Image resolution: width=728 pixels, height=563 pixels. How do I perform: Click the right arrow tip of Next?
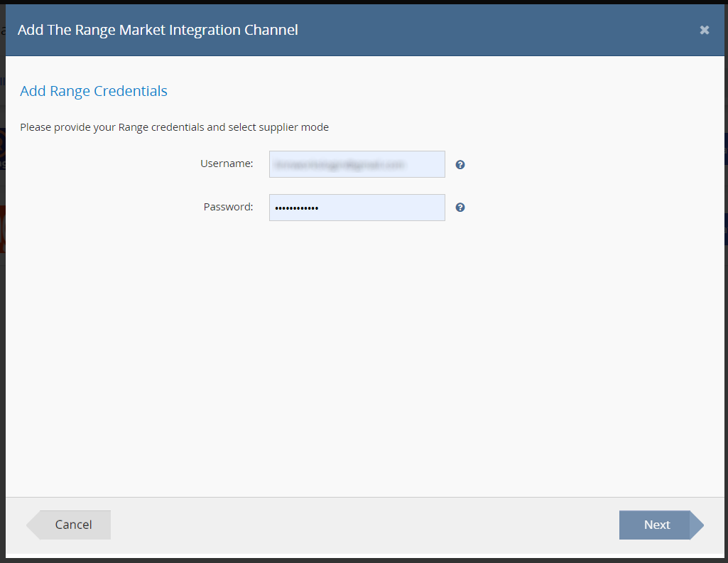[x=698, y=525]
